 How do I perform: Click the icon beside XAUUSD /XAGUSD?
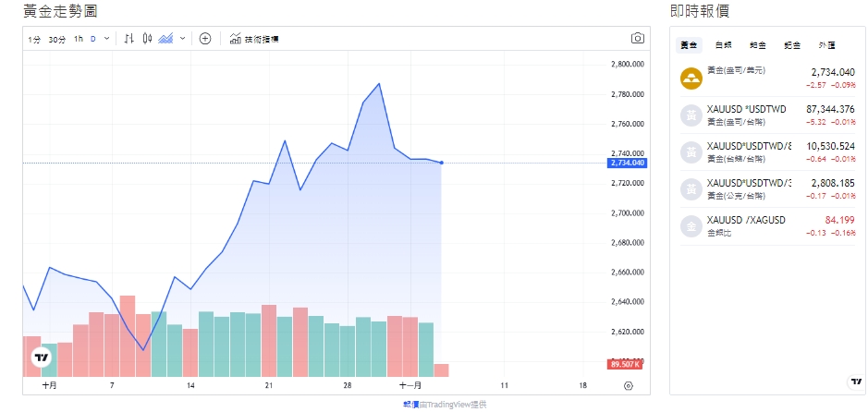pyautogui.click(x=691, y=226)
